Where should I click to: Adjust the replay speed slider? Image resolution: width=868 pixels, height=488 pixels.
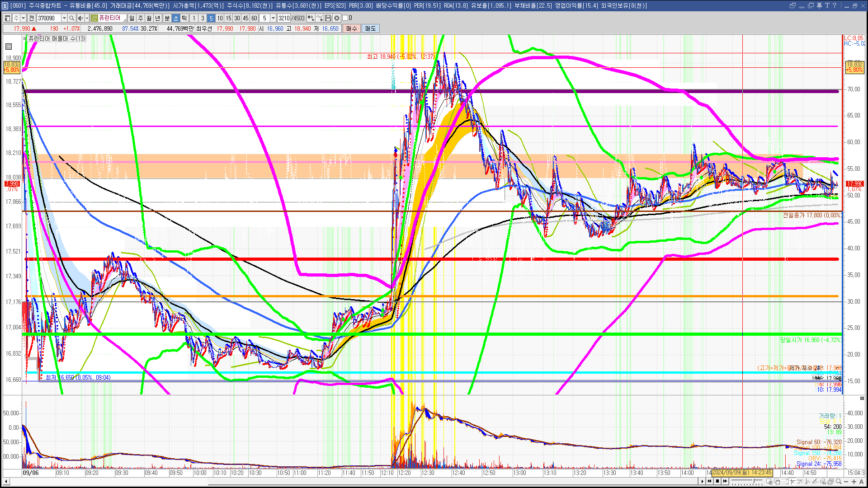coord(754,481)
